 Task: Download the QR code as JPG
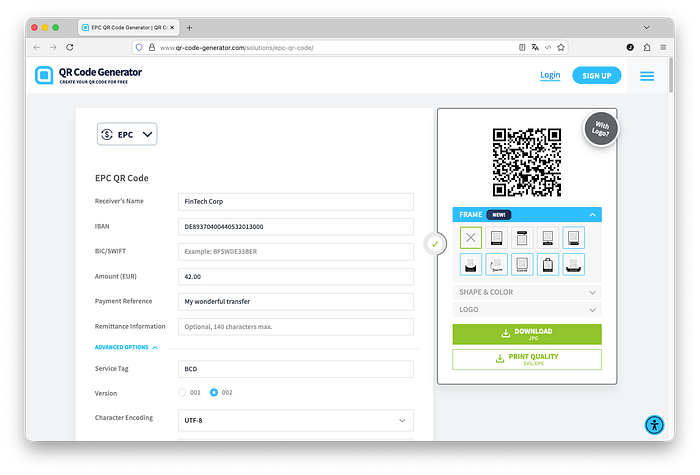[527, 334]
